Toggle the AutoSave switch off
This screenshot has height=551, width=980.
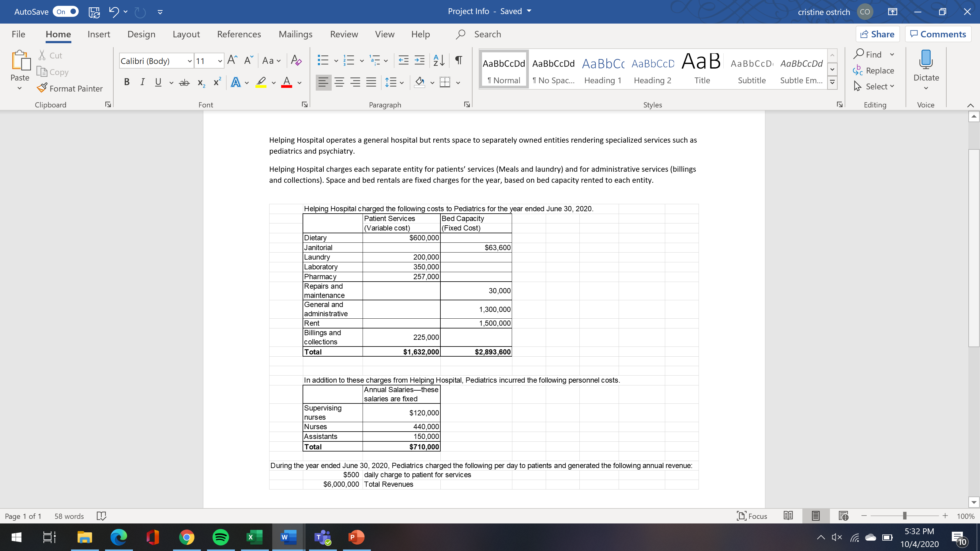click(x=66, y=11)
